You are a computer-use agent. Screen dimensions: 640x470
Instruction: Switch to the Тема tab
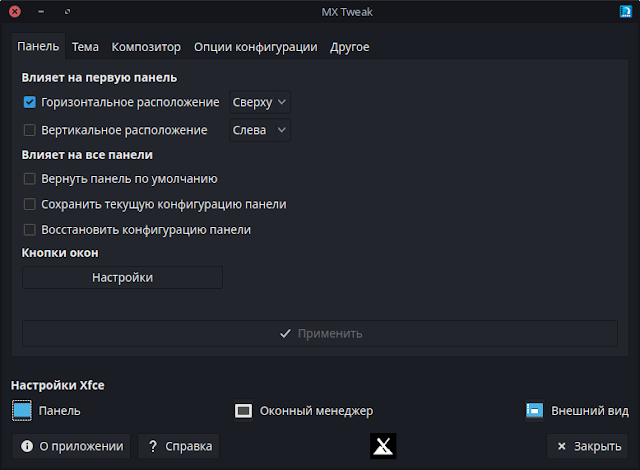(85, 47)
